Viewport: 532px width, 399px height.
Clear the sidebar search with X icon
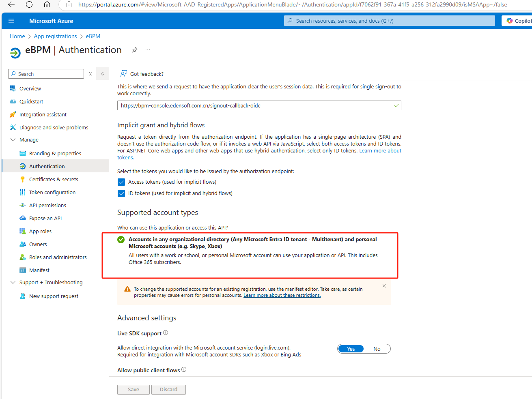90,74
